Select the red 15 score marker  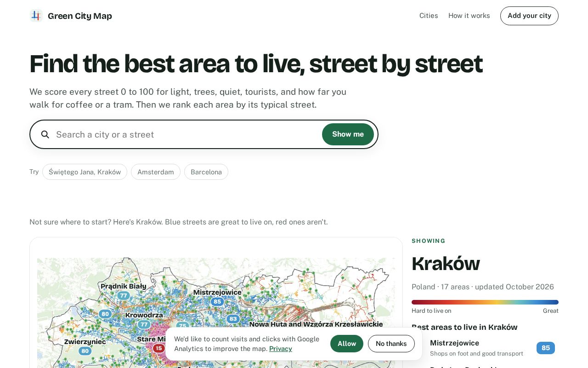[x=158, y=348]
